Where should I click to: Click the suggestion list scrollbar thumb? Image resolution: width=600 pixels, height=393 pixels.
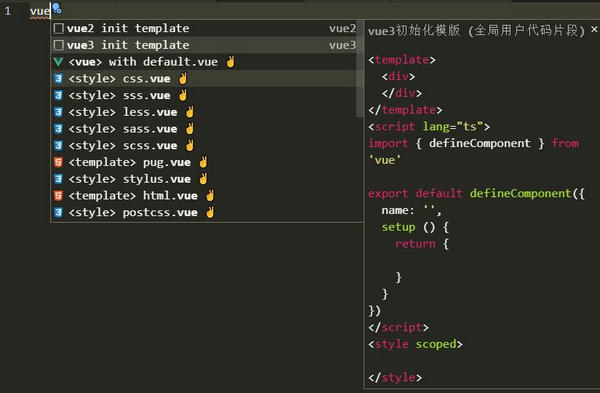click(x=359, y=69)
